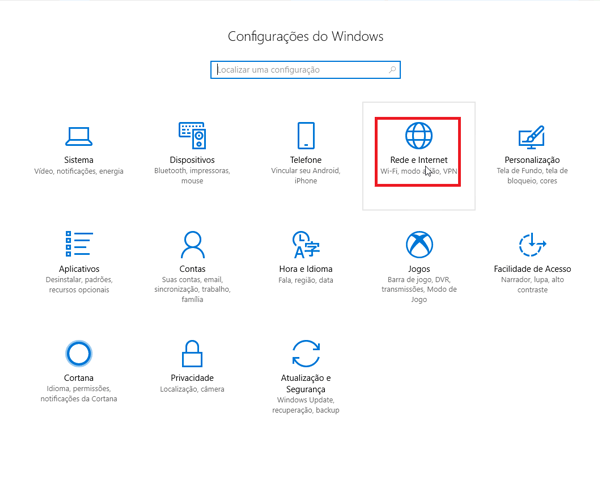Click the 'Personalização' label
This screenshot has width=600, height=500.
click(532, 160)
